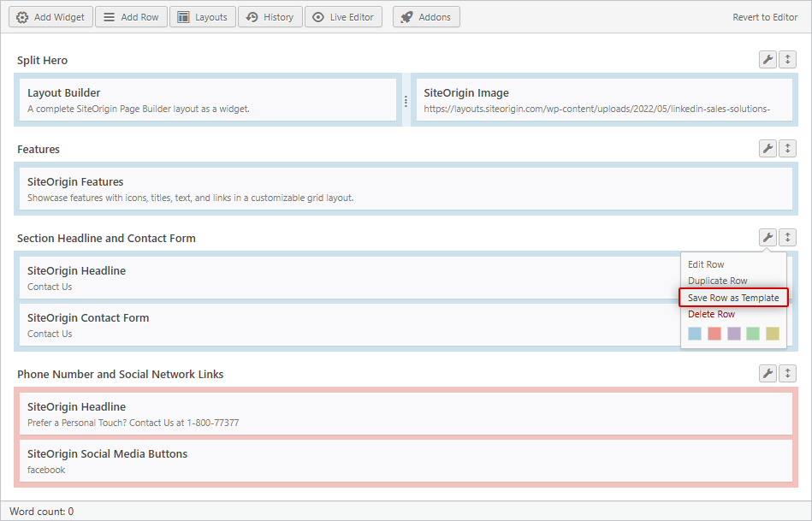Screen dimensions: 812x521
Task: Click the Addons rocket icon
Action: (x=407, y=17)
